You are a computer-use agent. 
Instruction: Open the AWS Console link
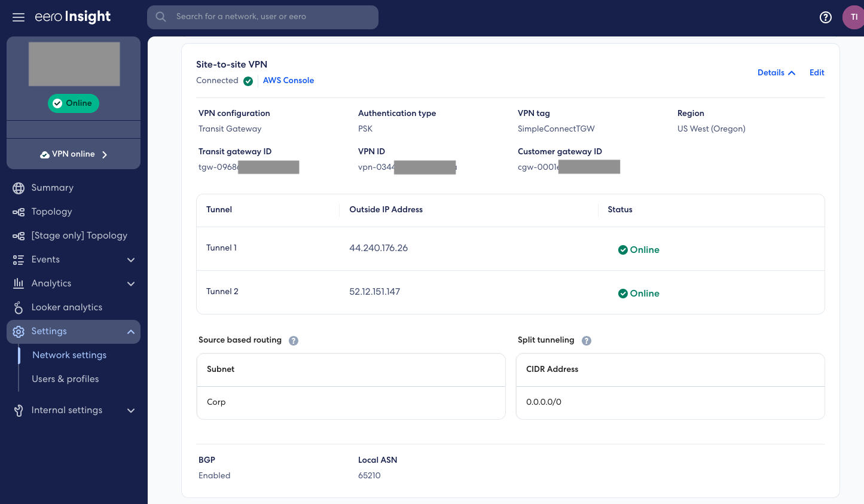(x=288, y=80)
